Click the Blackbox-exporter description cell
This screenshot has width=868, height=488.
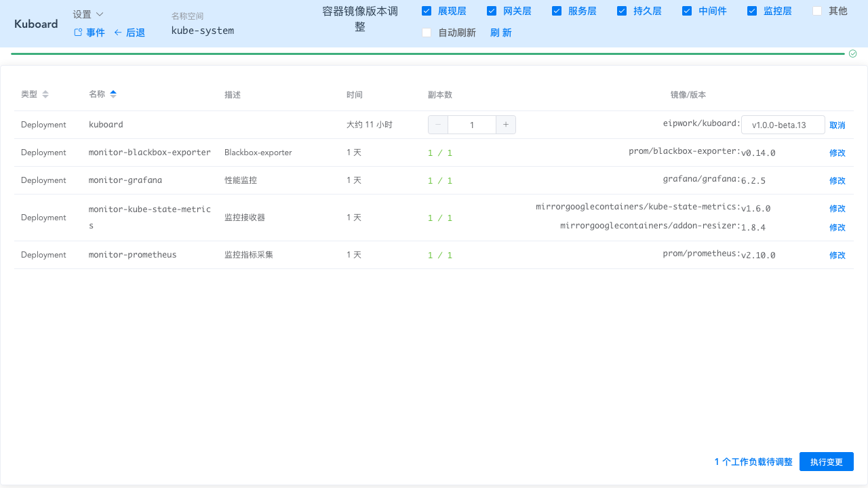pos(258,152)
